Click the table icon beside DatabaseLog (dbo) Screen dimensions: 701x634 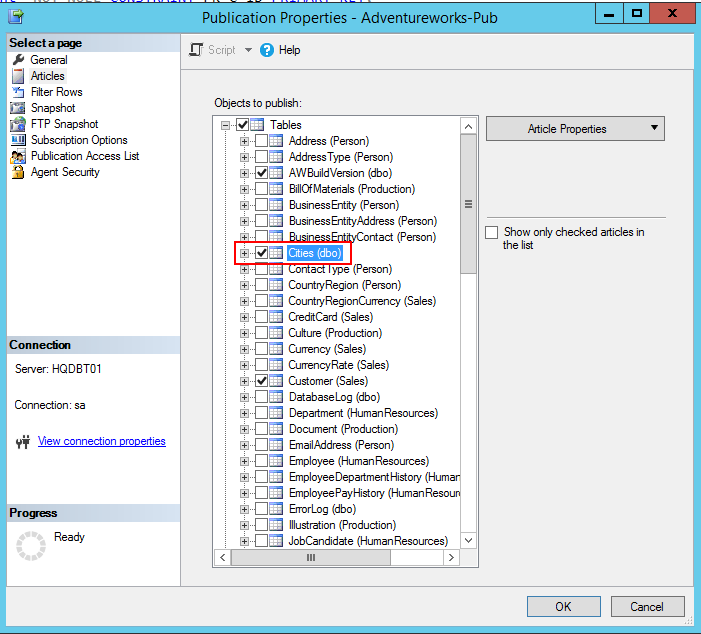pyautogui.click(x=276, y=397)
